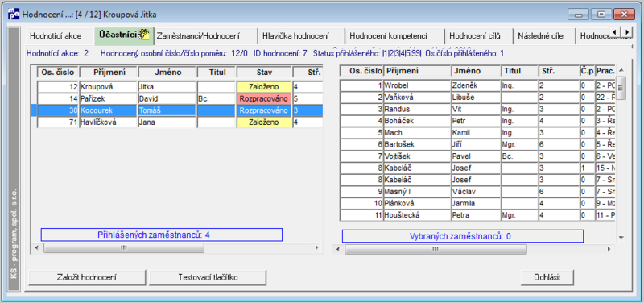The image size is (644, 303).
Task: Click the right table Jméno column header
Action: (476, 71)
